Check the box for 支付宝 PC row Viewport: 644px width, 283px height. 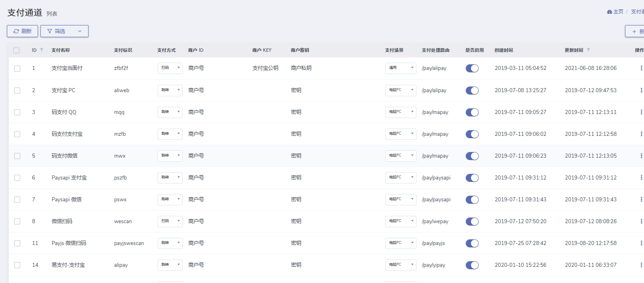[x=17, y=91]
